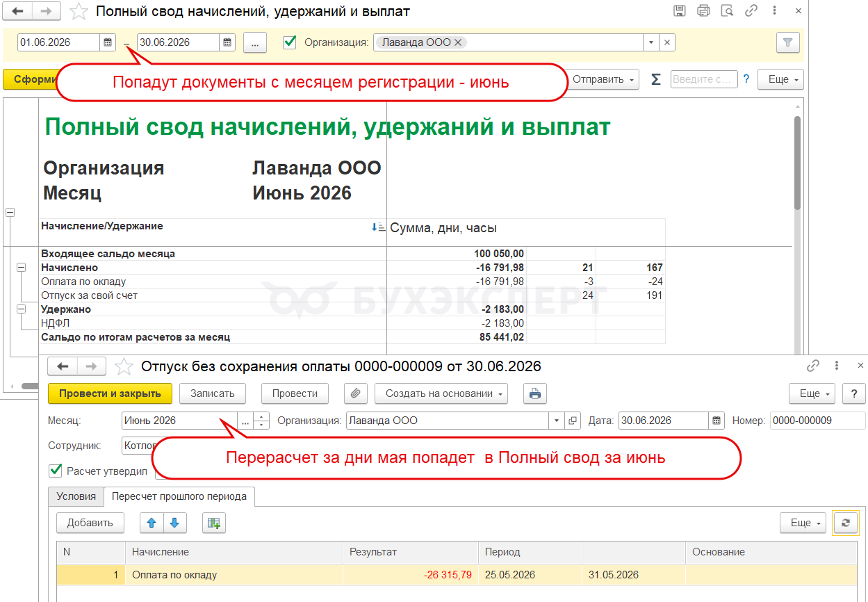Click the add-row table icon with plus
Screen dimensions: 868x602
pos(214,523)
